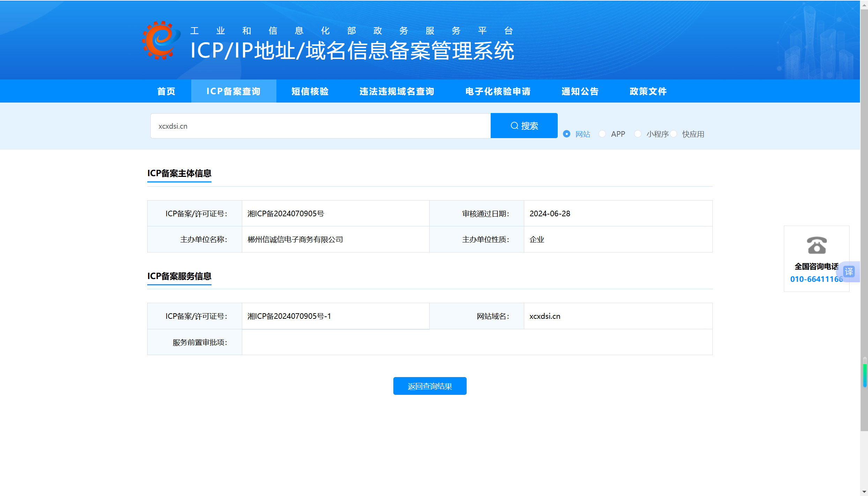Open the 通知公告 navigation tab
The image size is (868, 496).
pyautogui.click(x=580, y=91)
